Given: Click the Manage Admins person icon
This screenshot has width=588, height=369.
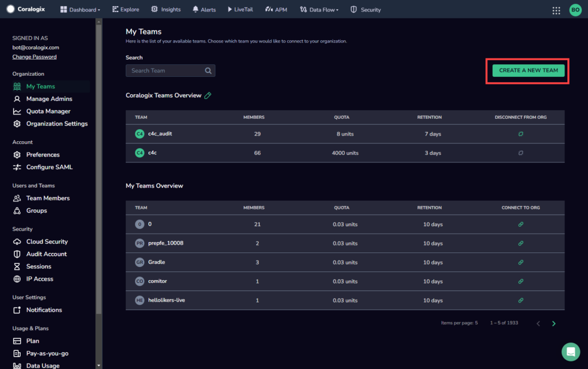Looking at the screenshot, I should pos(17,99).
